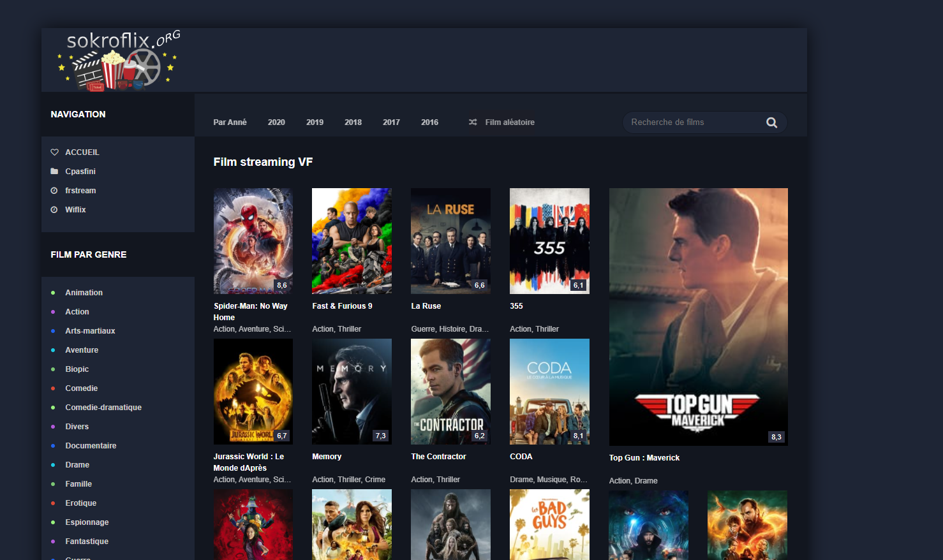This screenshot has height=560, width=943.
Task: Select the Comedie genre
Action: (81, 388)
